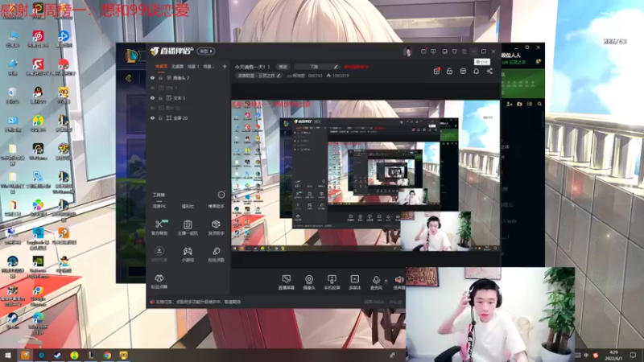Select 榜单助手 tab in toolbox

pos(216,207)
